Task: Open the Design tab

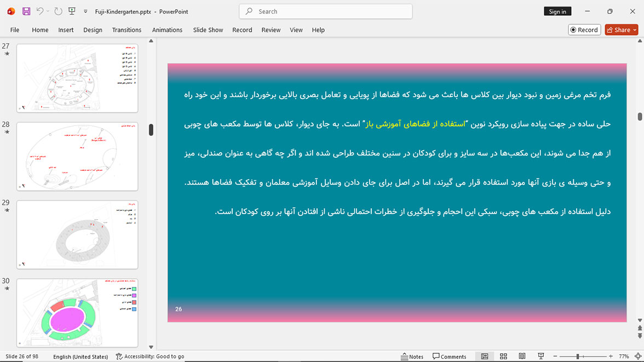Action: pos(93,30)
